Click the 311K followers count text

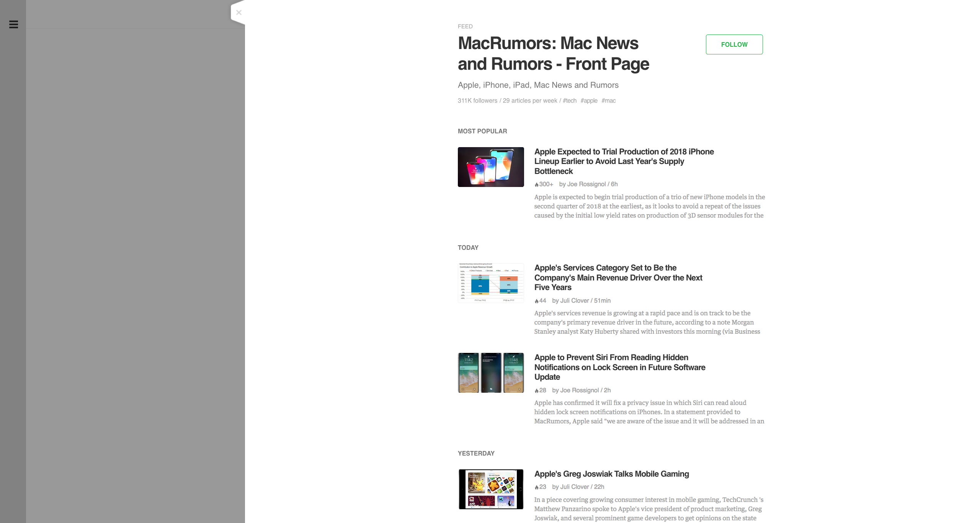[477, 101]
